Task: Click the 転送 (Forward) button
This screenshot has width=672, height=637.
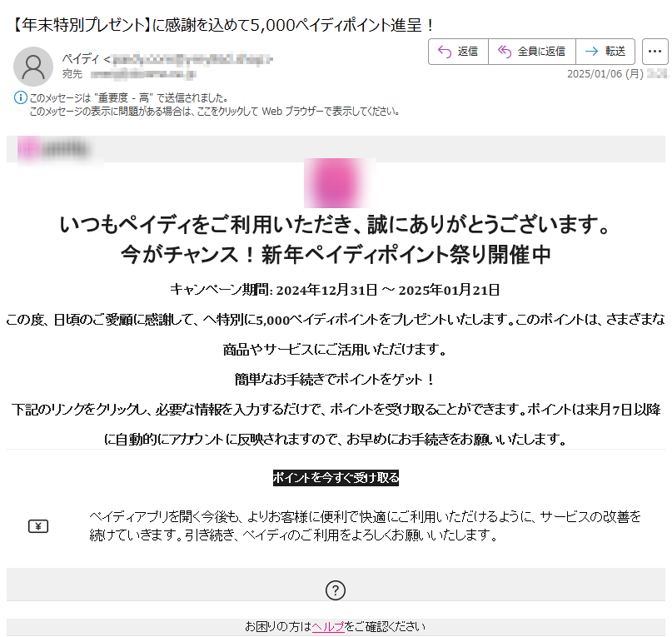Action: [x=605, y=52]
